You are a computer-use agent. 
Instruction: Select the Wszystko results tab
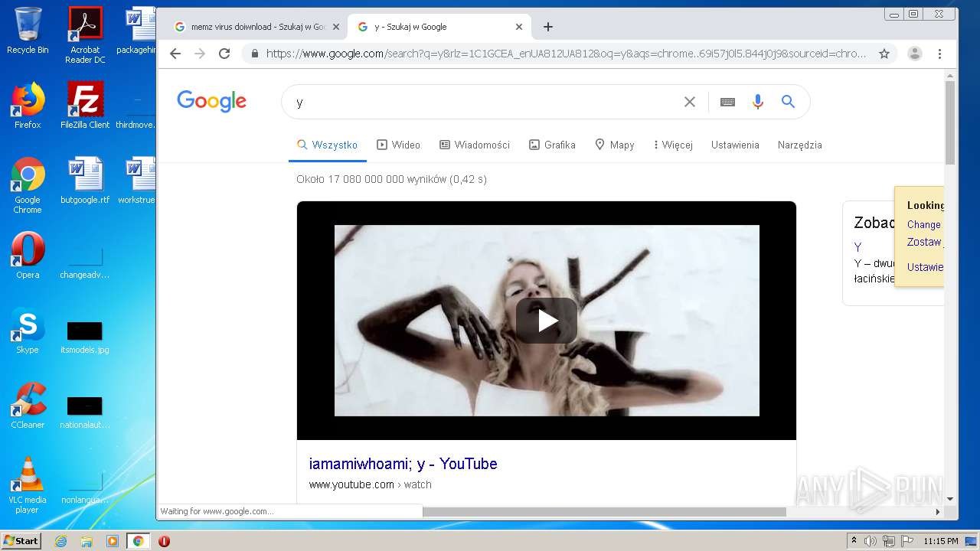327,145
